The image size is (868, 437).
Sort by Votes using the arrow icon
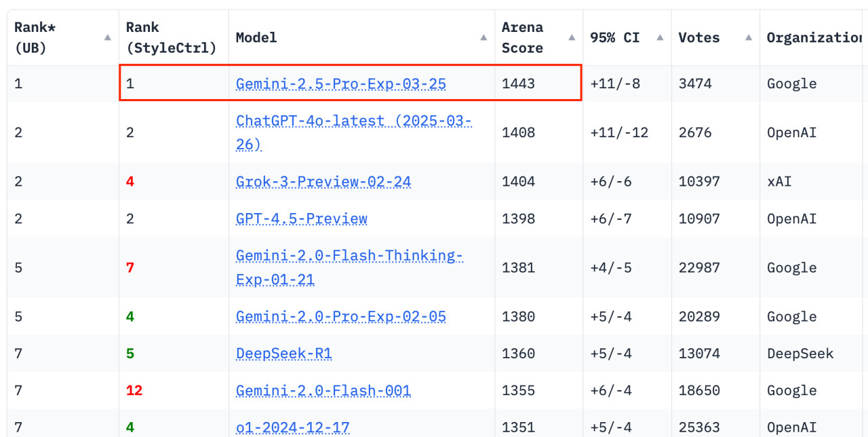[x=748, y=38]
